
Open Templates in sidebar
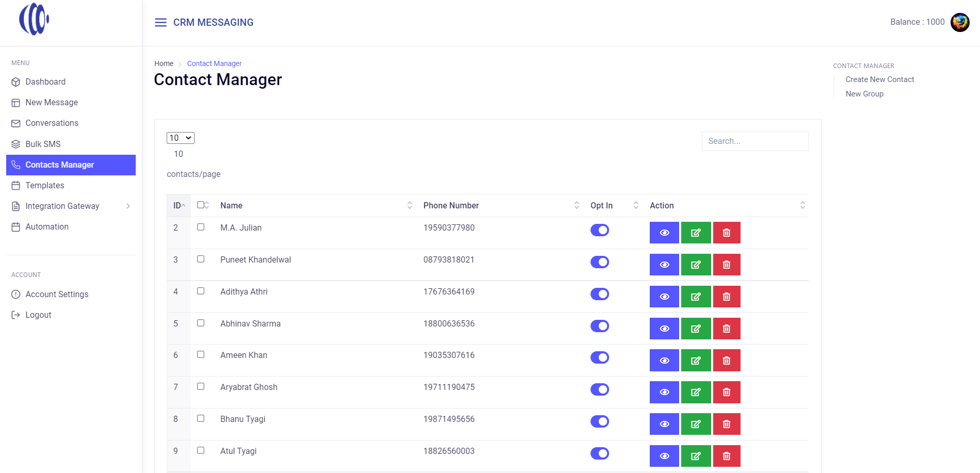[x=71, y=185]
